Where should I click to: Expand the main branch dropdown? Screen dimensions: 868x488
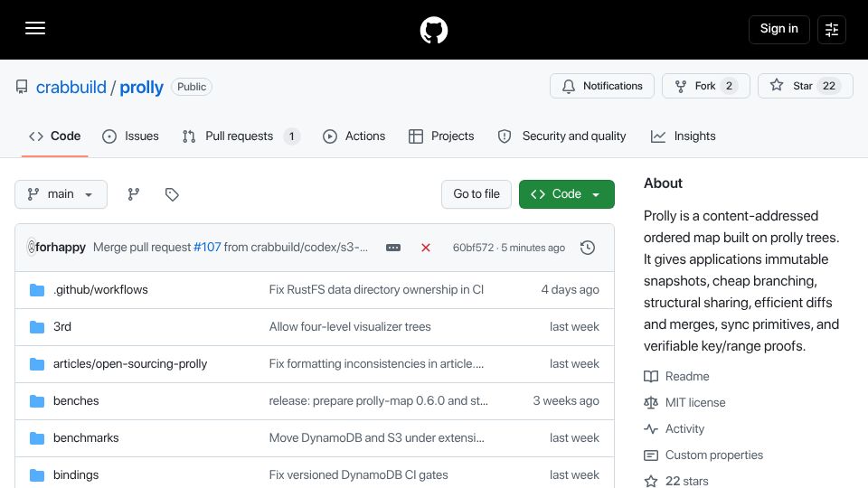click(x=61, y=194)
